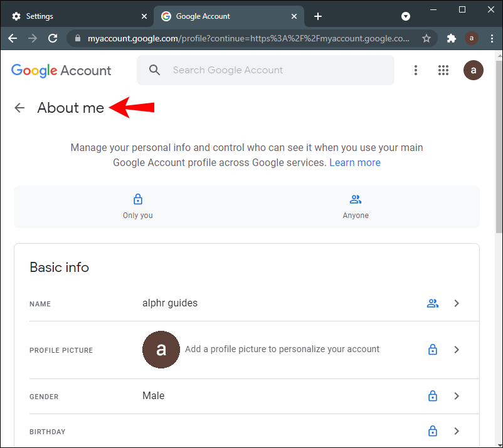This screenshot has height=448, width=503.
Task: Open the Chrome three-dot menu
Action: 492,38
